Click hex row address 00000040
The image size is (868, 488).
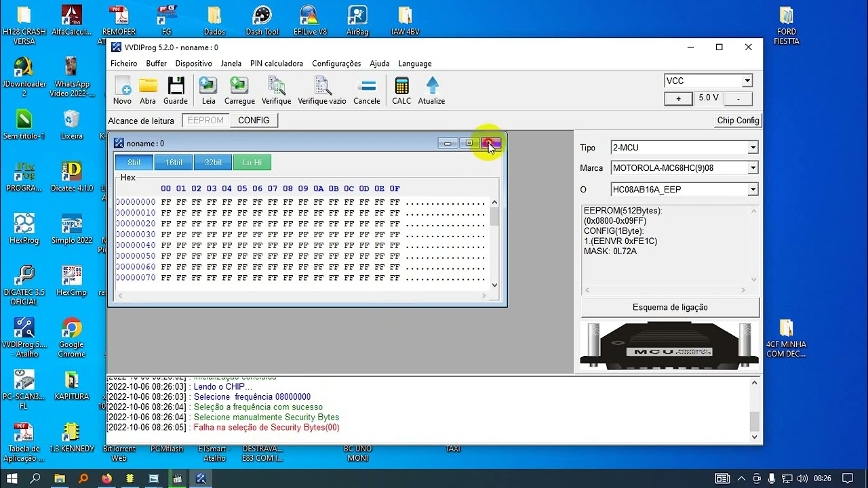coord(136,245)
